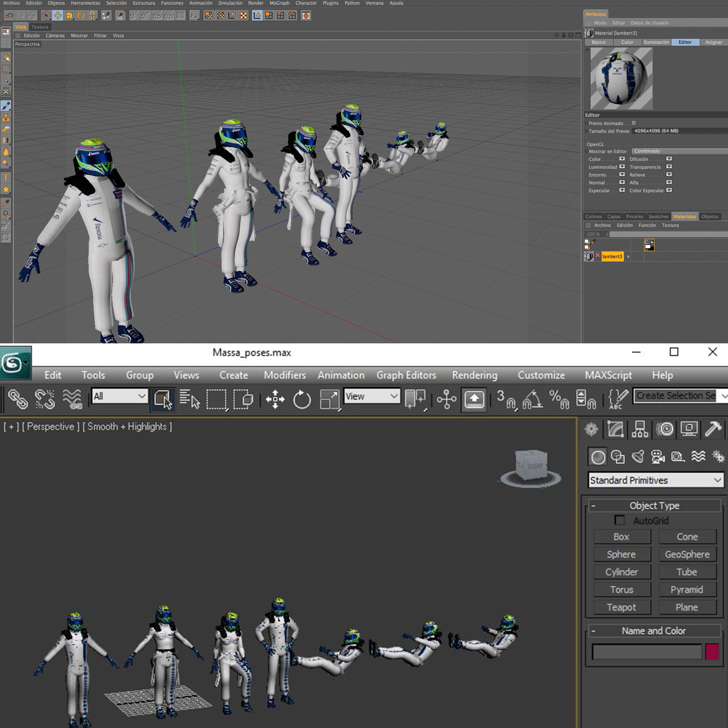Click the Cameras category icon
Screen dimensions: 728x728
(x=658, y=457)
